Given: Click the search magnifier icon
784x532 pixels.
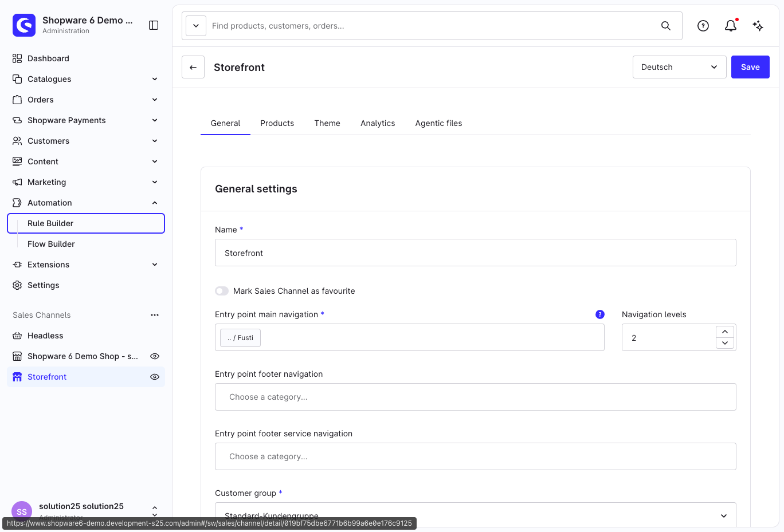Looking at the screenshot, I should point(666,26).
